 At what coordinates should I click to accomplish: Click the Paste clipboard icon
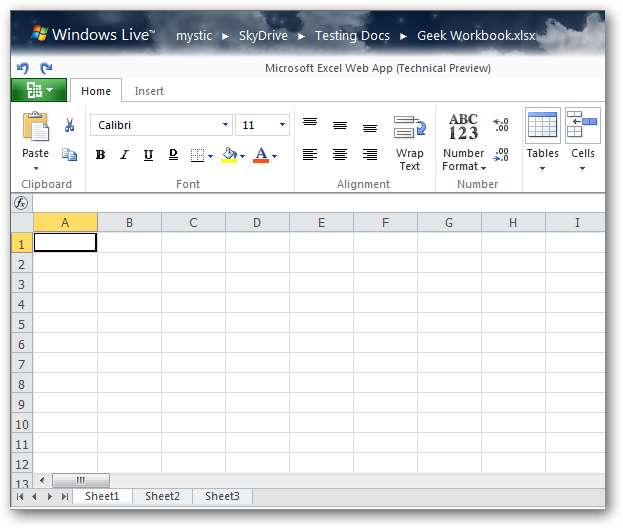click(36, 126)
